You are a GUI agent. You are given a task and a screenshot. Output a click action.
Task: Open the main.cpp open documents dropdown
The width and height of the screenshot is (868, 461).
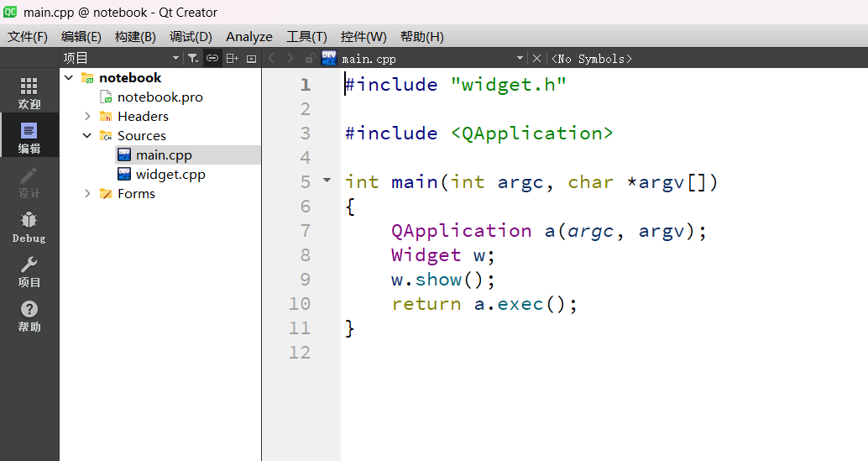point(520,58)
